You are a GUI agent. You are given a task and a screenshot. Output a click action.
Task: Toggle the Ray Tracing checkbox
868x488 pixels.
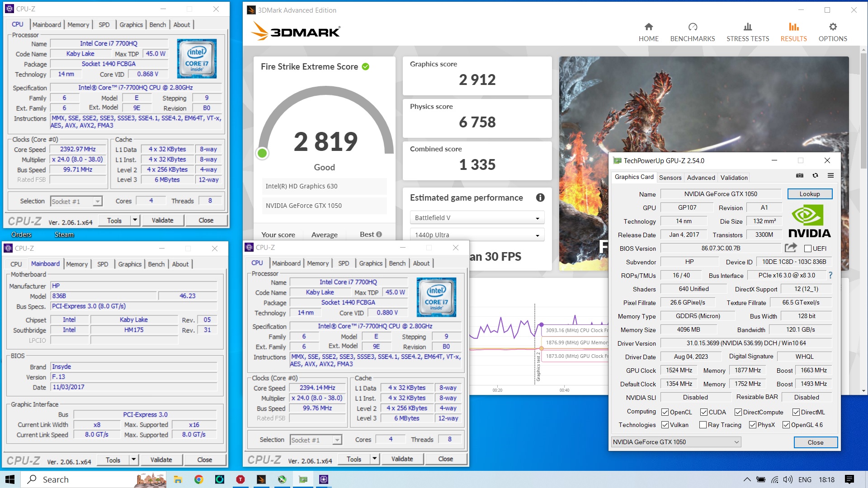pos(703,425)
